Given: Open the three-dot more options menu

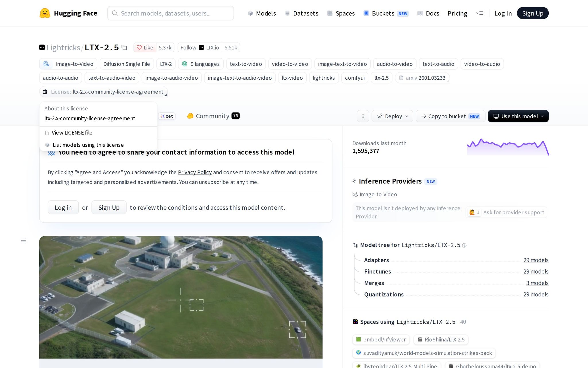Looking at the screenshot, I should click(x=363, y=116).
